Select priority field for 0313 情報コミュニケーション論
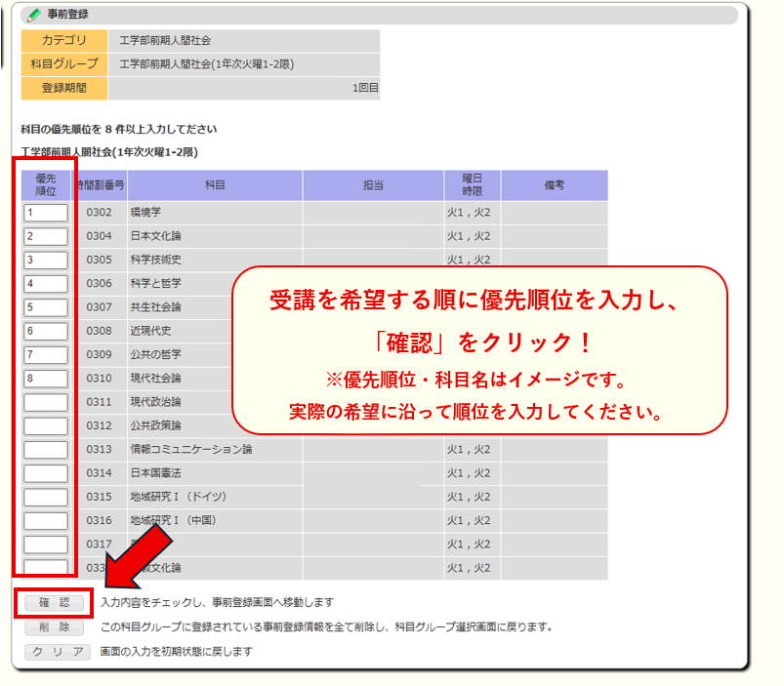Image resolution: width=784 pixels, height=686 pixels. click(46, 450)
